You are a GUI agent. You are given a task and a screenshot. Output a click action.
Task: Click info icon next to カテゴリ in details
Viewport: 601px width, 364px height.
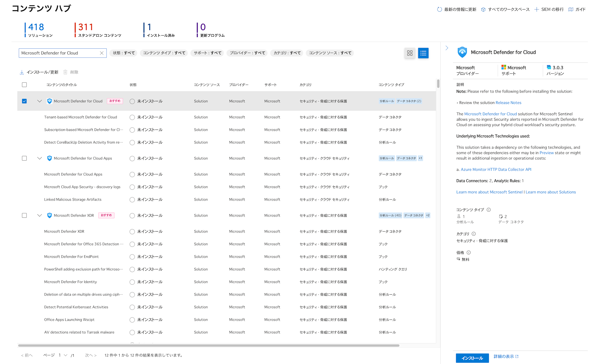[474, 234]
